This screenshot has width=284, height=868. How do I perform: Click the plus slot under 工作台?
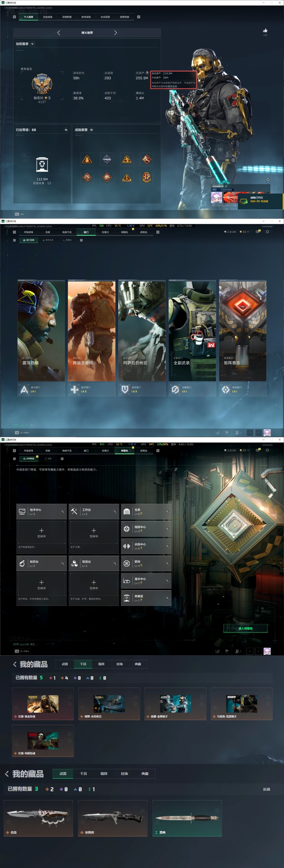click(x=94, y=532)
